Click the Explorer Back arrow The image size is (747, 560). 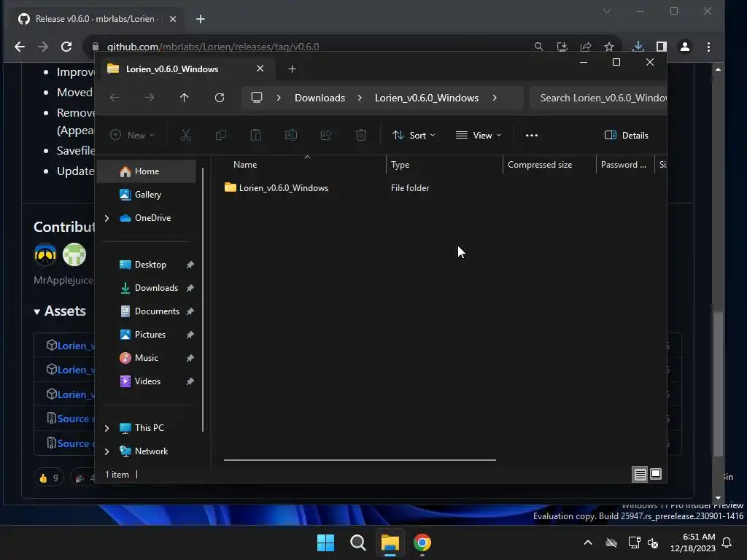coord(115,98)
